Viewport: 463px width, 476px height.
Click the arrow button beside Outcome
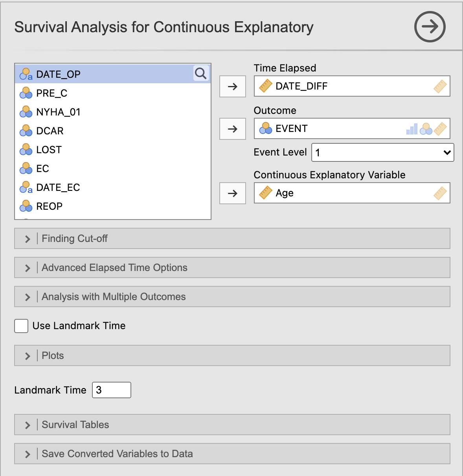click(x=233, y=129)
